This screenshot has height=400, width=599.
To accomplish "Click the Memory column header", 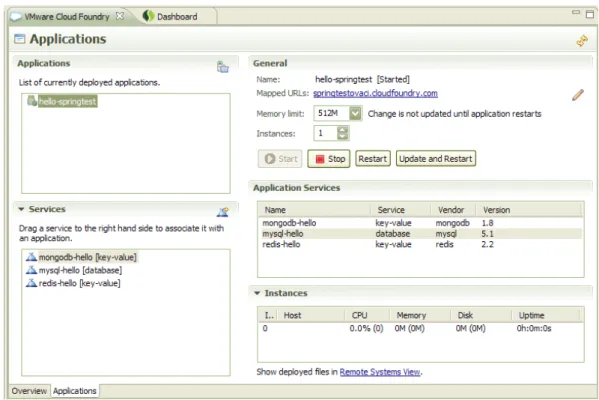I will pyautogui.click(x=420, y=315).
